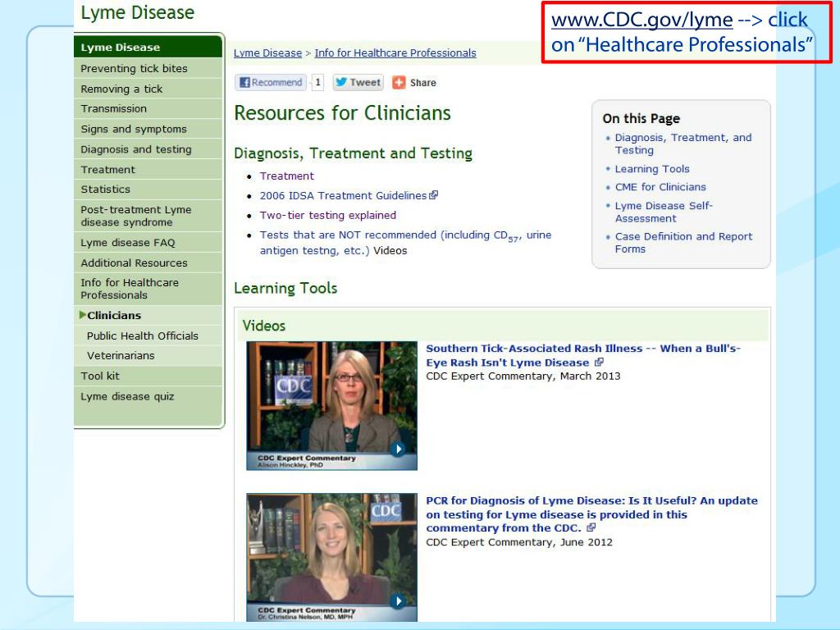This screenshot has width=840, height=630.
Task: Click the Recommend count box showing 1
Action: click(317, 83)
